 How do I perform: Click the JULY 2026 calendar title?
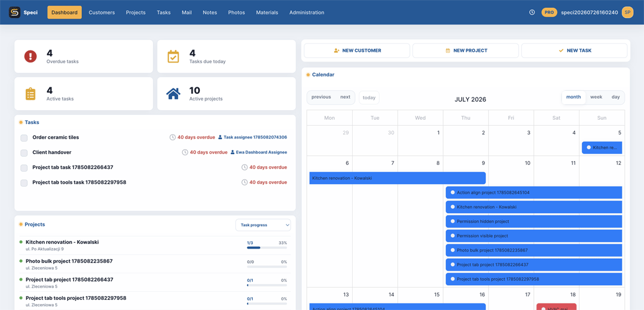470,99
